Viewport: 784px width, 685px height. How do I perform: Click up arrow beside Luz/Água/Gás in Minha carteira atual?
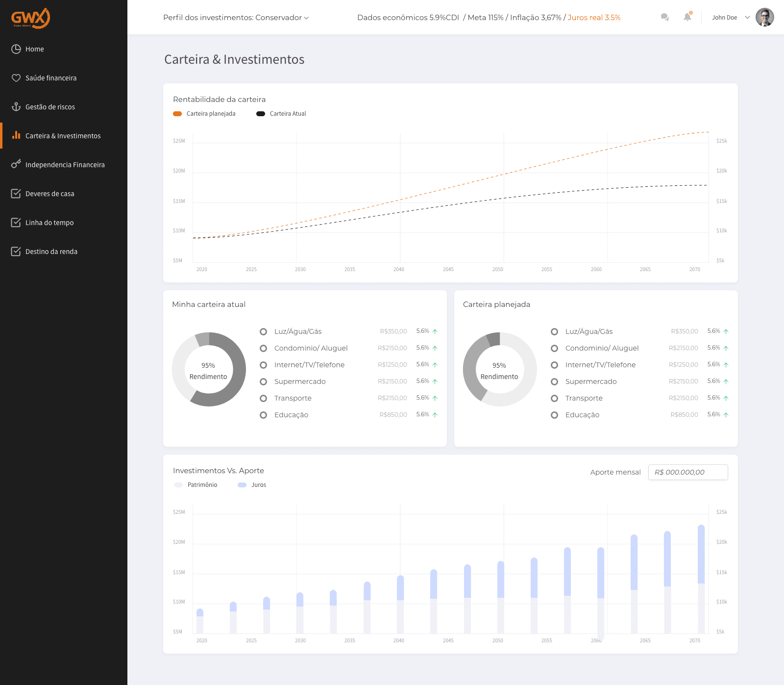coord(435,331)
